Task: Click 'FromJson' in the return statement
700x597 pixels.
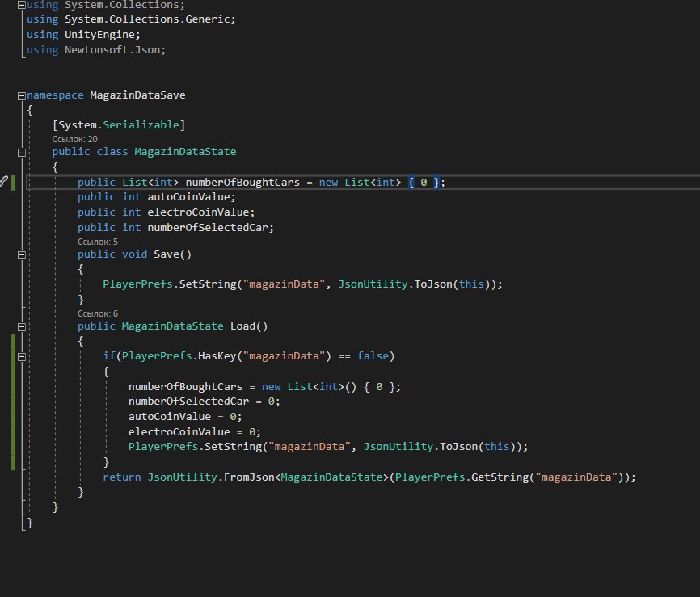Action: point(249,477)
